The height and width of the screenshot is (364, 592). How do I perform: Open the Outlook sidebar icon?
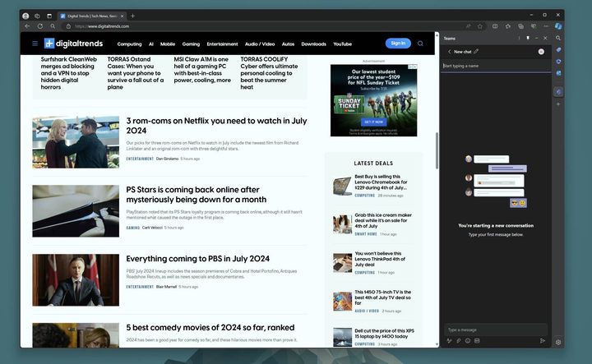[x=558, y=73]
